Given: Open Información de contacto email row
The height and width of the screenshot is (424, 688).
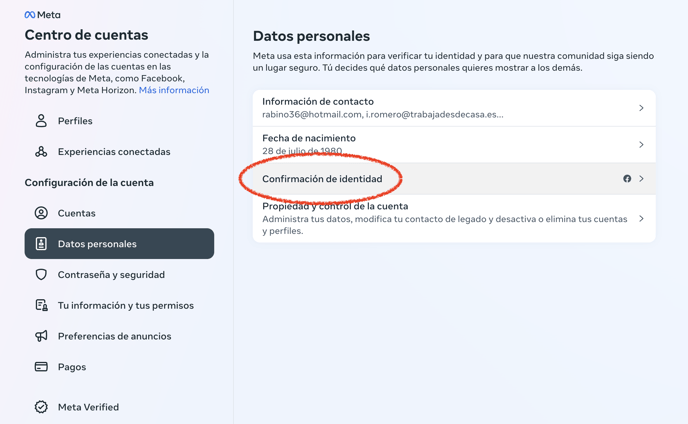Looking at the screenshot, I should pyautogui.click(x=454, y=108).
